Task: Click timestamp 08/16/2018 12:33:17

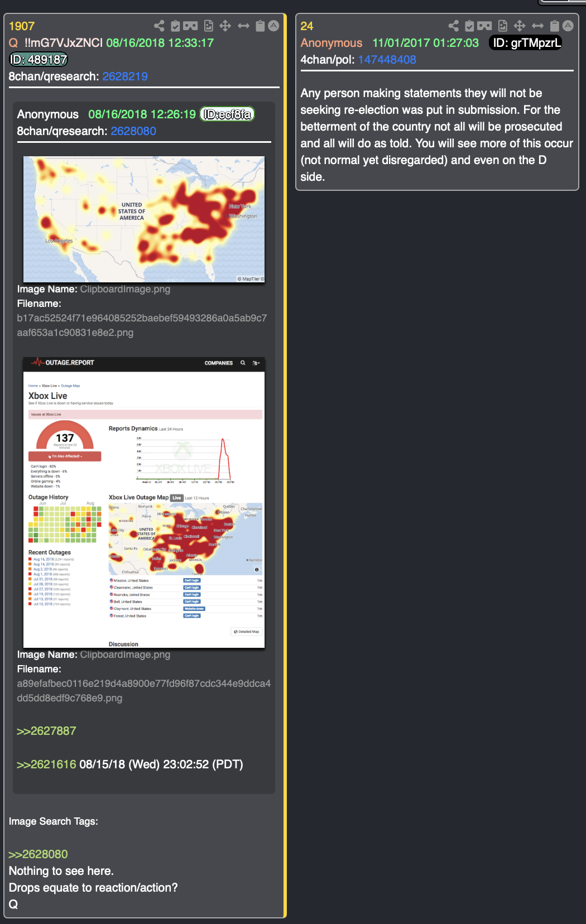Action: click(160, 43)
